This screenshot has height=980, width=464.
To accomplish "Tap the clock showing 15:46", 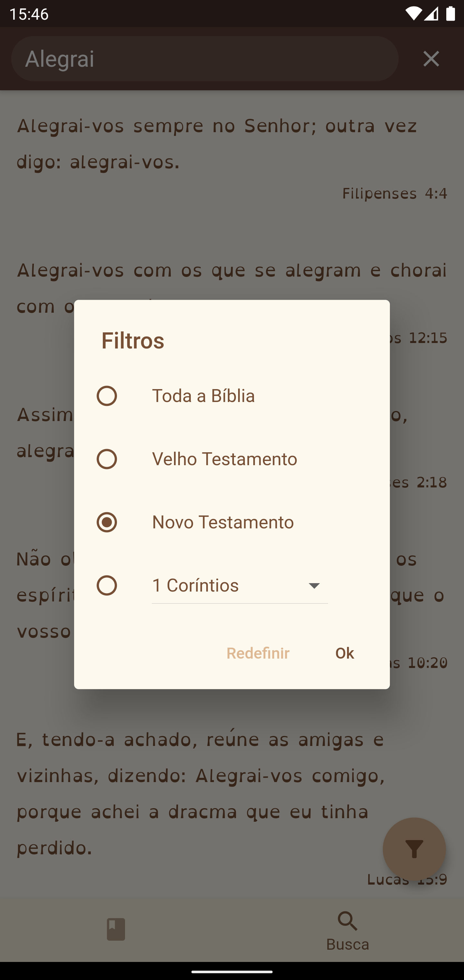I will [x=29, y=14].
